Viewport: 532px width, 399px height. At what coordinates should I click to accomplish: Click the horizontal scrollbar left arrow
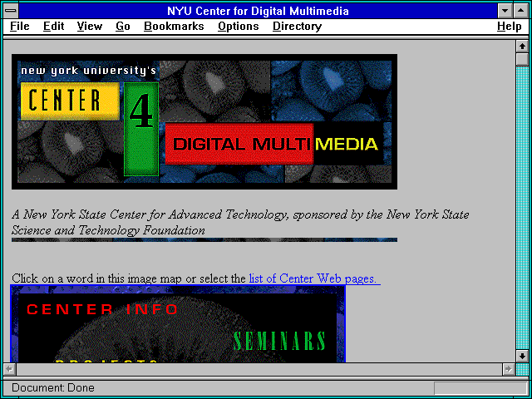[x=10, y=369]
